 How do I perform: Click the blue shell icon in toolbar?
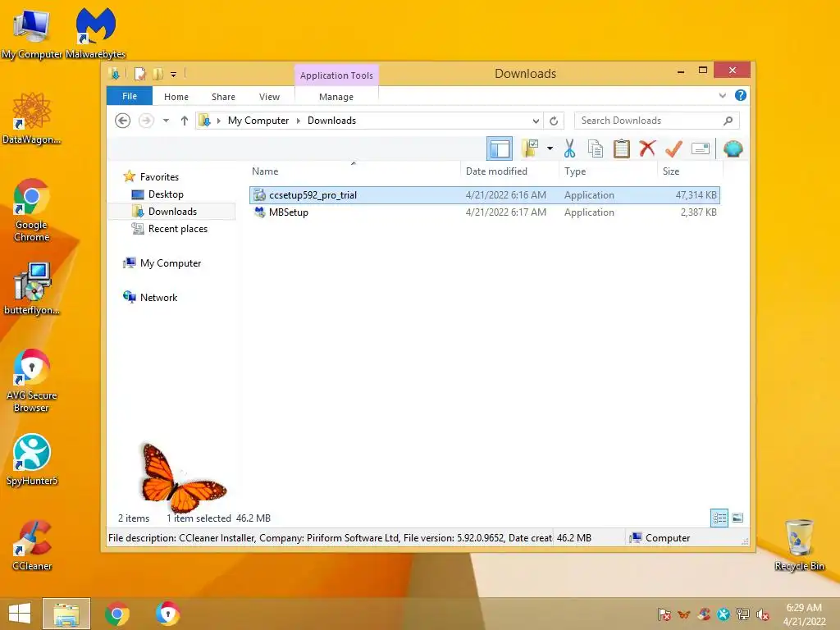point(733,148)
